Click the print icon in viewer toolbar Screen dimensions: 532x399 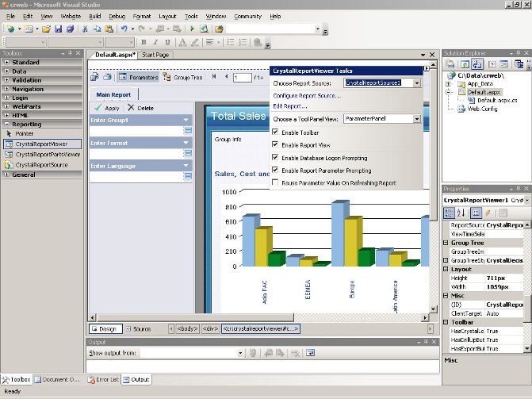coord(107,78)
